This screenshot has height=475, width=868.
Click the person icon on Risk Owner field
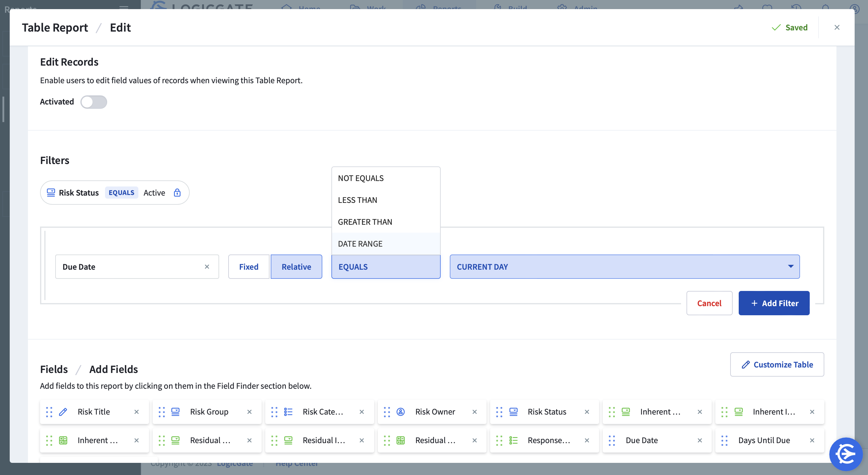coord(400,412)
